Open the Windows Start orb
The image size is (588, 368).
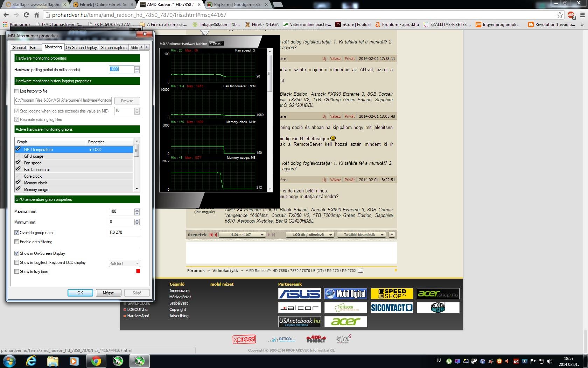(x=9, y=361)
